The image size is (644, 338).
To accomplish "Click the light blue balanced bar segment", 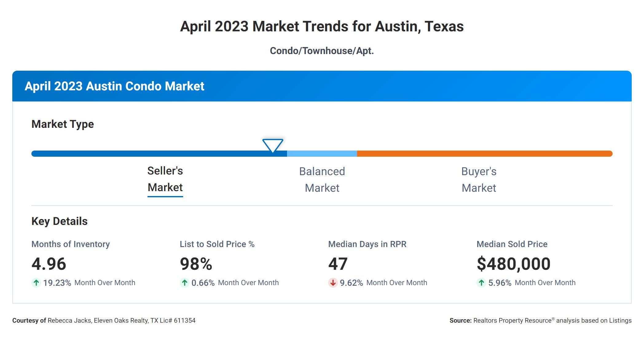I will pyautogui.click(x=322, y=154).
